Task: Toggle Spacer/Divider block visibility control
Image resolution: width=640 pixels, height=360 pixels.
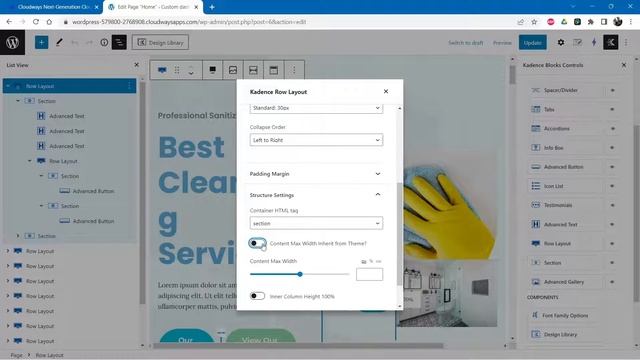Action: coord(612,90)
